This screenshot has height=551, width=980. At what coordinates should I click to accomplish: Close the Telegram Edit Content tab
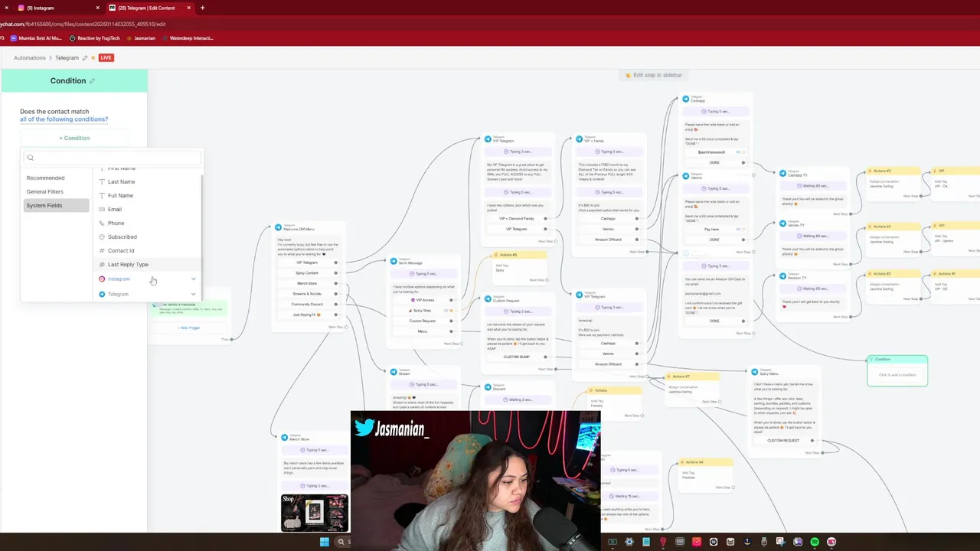pos(189,8)
